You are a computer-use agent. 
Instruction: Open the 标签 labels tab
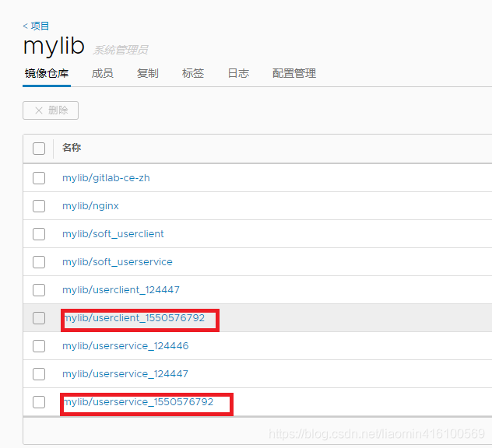click(193, 73)
